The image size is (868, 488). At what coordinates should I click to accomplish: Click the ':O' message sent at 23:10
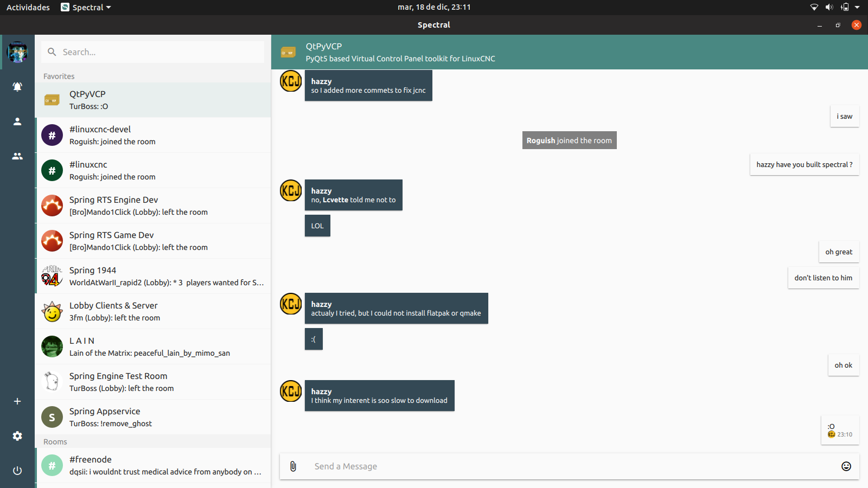840,430
